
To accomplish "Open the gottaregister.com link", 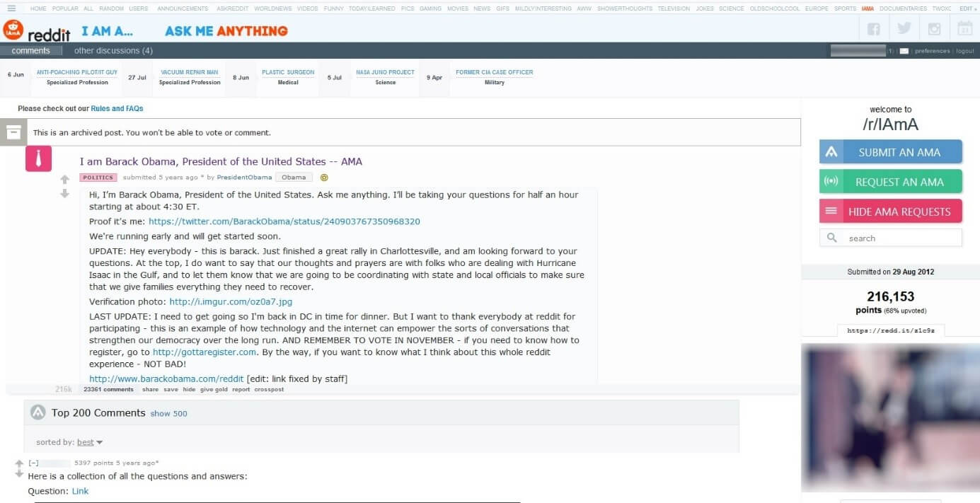I will [x=204, y=352].
